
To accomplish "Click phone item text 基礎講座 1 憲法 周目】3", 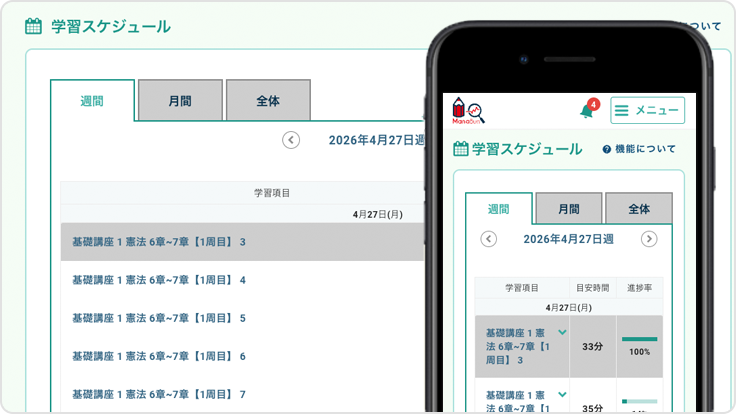I will pos(518,346).
